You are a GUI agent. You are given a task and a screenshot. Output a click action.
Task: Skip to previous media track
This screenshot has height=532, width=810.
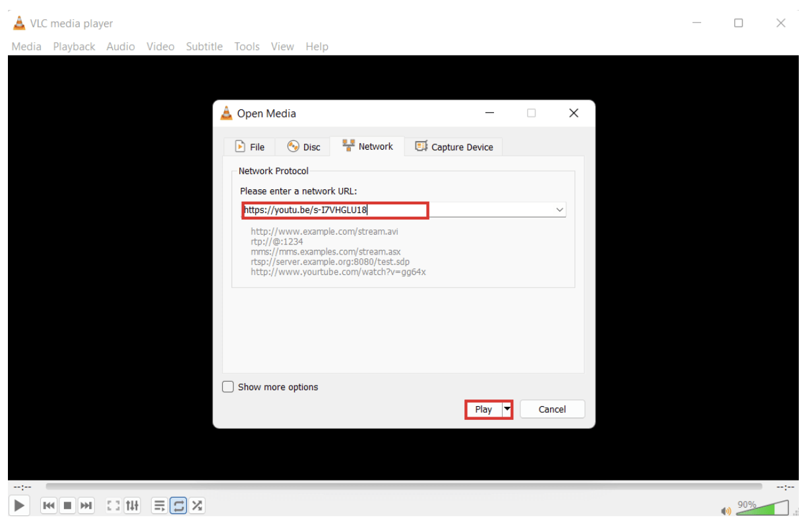[49, 506]
